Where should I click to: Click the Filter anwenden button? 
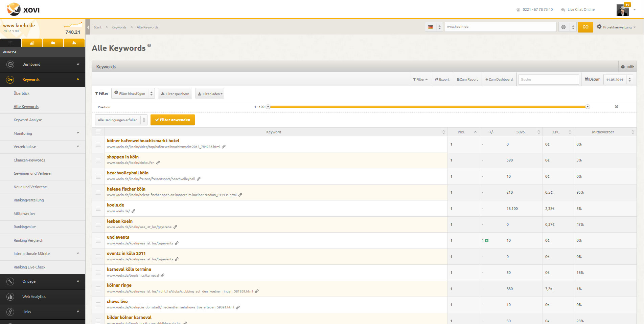[x=172, y=120]
